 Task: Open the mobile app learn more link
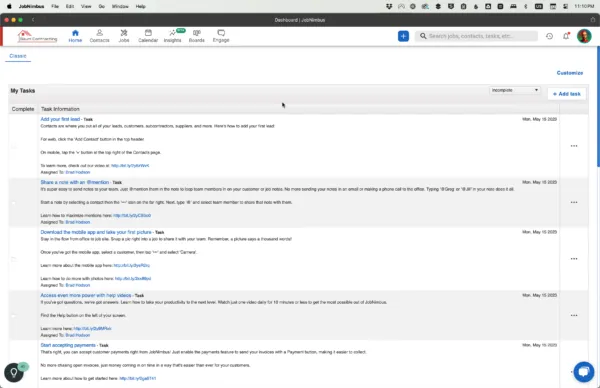click(131, 265)
